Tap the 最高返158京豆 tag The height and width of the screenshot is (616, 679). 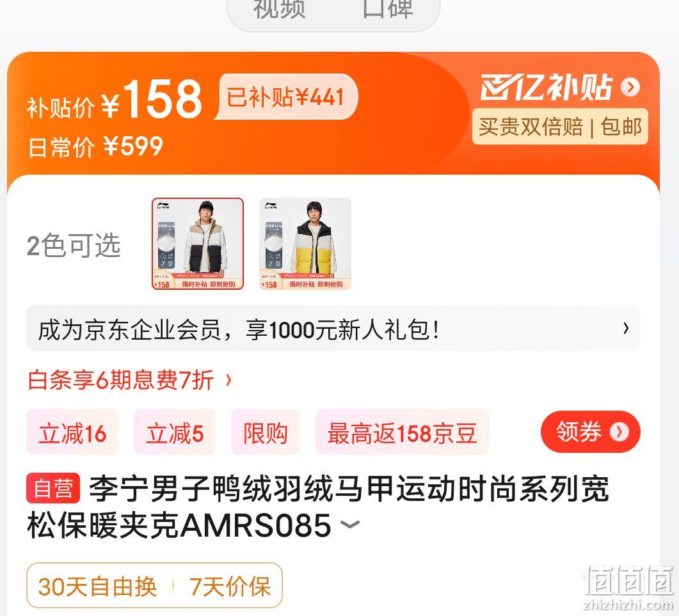(x=403, y=432)
